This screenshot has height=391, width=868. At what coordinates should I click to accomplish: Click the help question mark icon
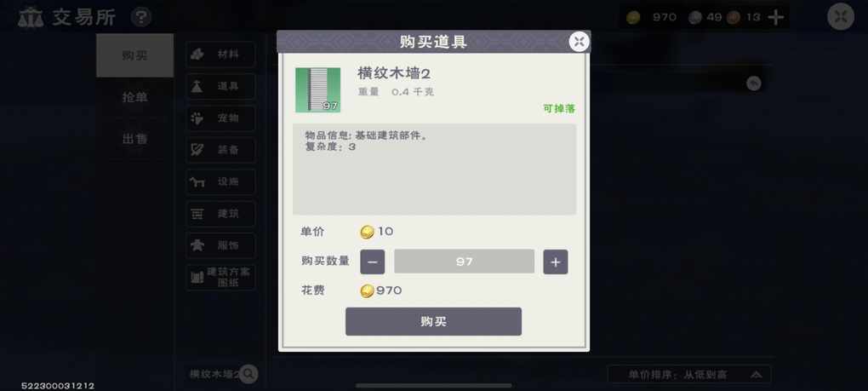pyautogui.click(x=141, y=17)
